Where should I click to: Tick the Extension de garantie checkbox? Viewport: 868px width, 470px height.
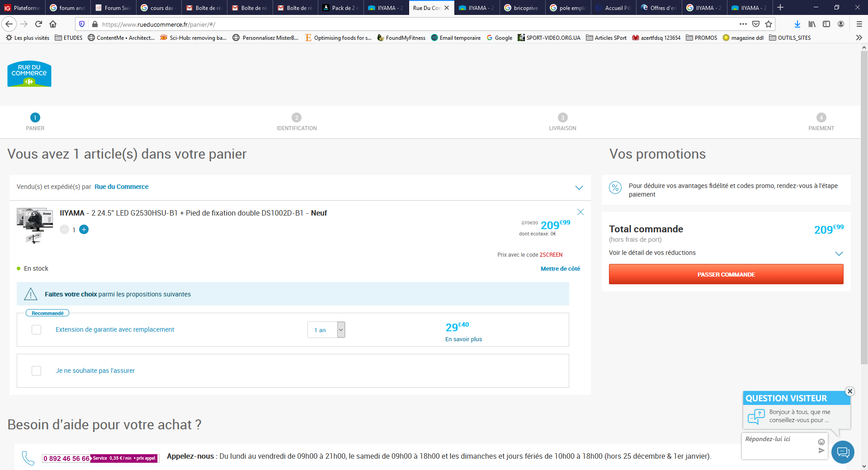coord(37,330)
